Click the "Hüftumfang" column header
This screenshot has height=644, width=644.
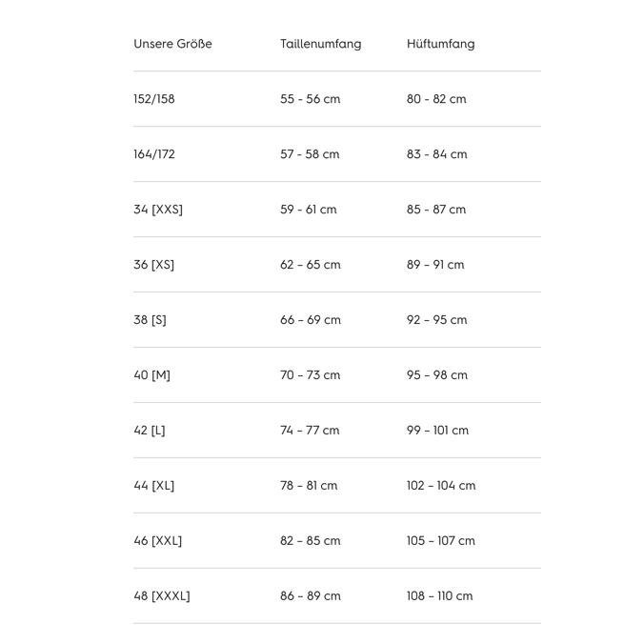(x=440, y=44)
